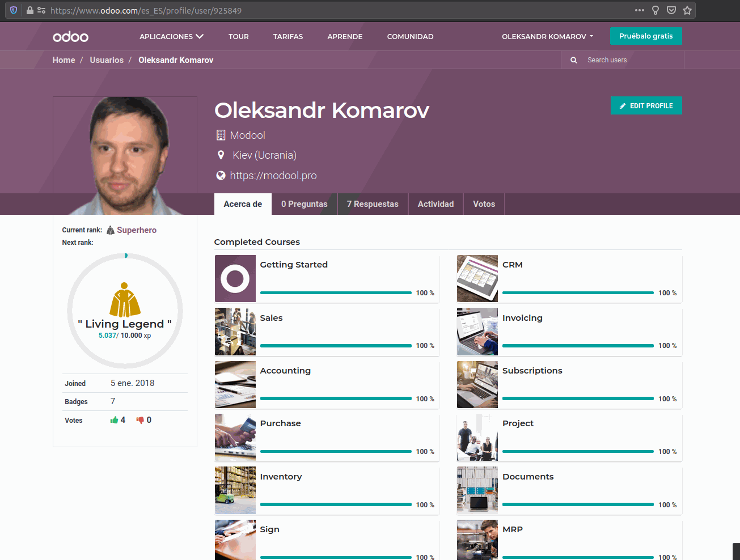
Task: Open the Project course thumbnail
Action: 477,437
